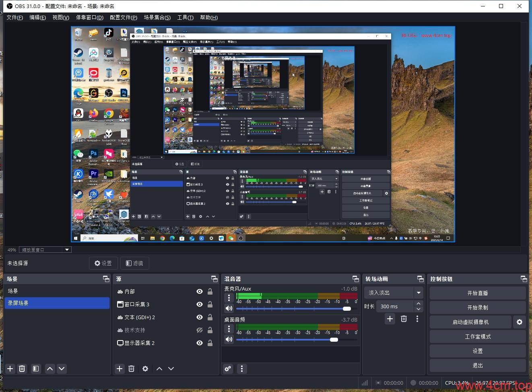Move source down with arrow icon
Image resolution: width=532 pixels, height=392 pixels.
click(x=171, y=369)
